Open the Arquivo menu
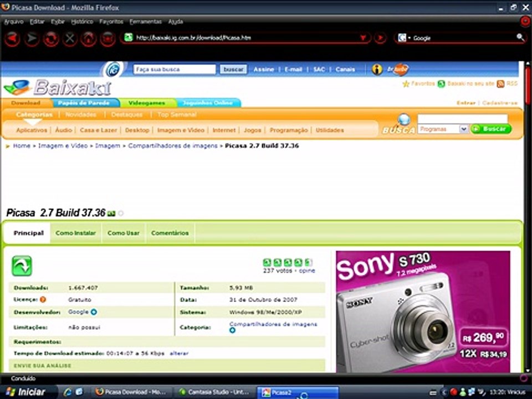 coord(13,22)
